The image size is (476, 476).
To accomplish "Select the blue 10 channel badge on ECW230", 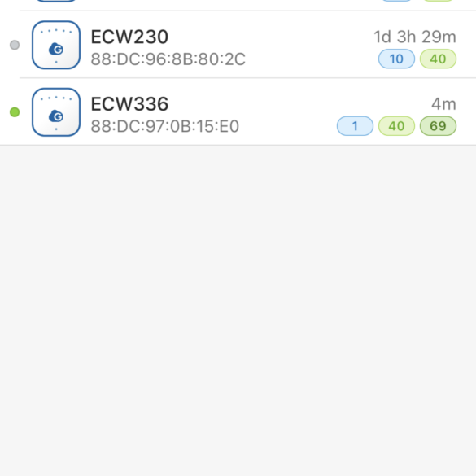I will coord(396,59).
